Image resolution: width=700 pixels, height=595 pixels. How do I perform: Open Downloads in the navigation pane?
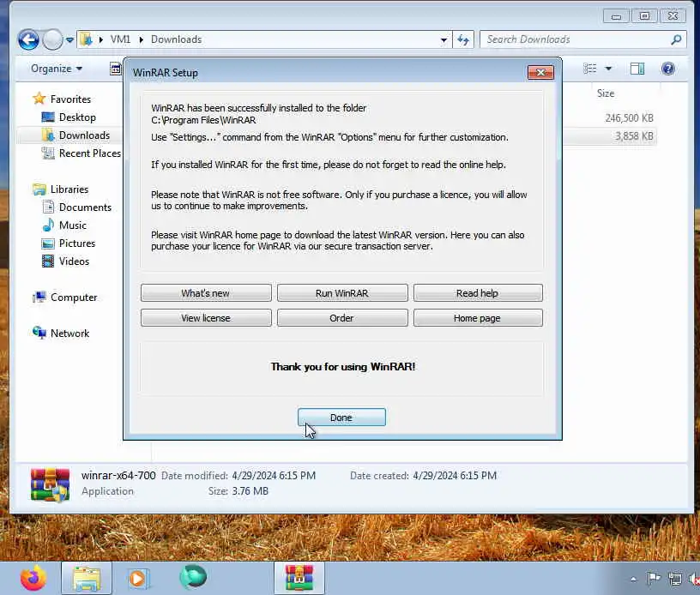[84, 135]
